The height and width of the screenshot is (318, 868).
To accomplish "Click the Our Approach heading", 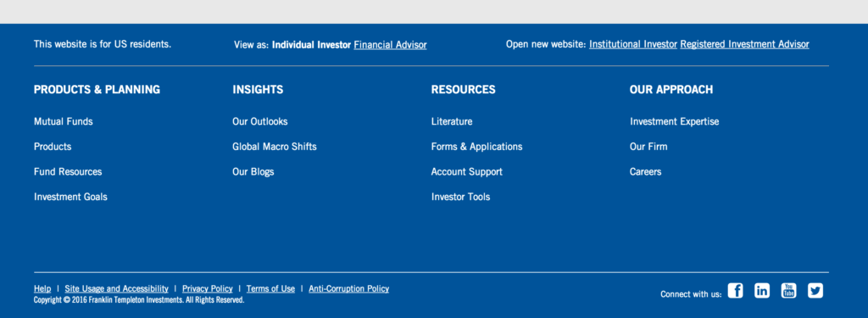I will [x=671, y=89].
